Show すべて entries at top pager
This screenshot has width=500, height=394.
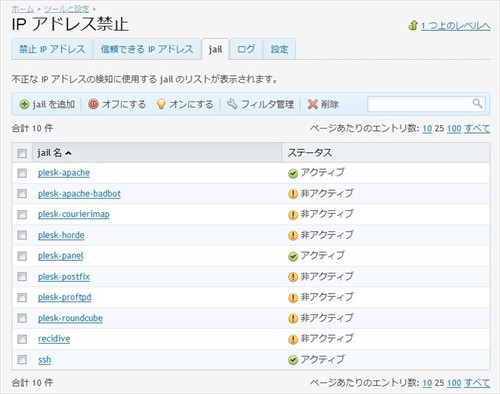[477, 128]
